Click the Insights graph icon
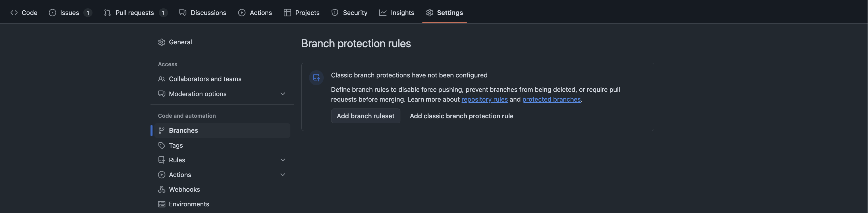Screen dimensions: 868x213 coord(383,12)
